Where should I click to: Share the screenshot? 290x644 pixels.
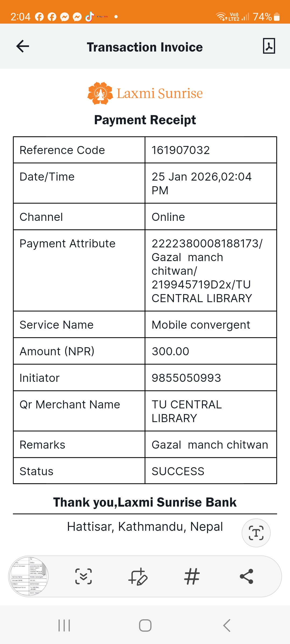coord(247,576)
